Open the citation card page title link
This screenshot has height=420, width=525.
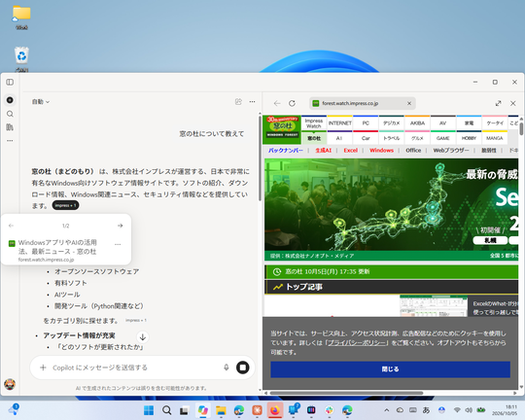tap(57, 247)
